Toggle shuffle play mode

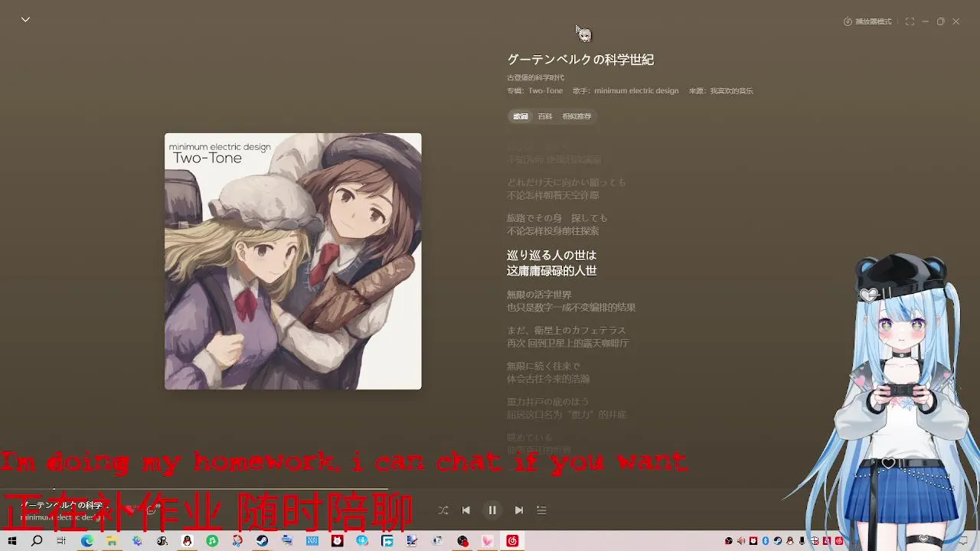(x=443, y=510)
